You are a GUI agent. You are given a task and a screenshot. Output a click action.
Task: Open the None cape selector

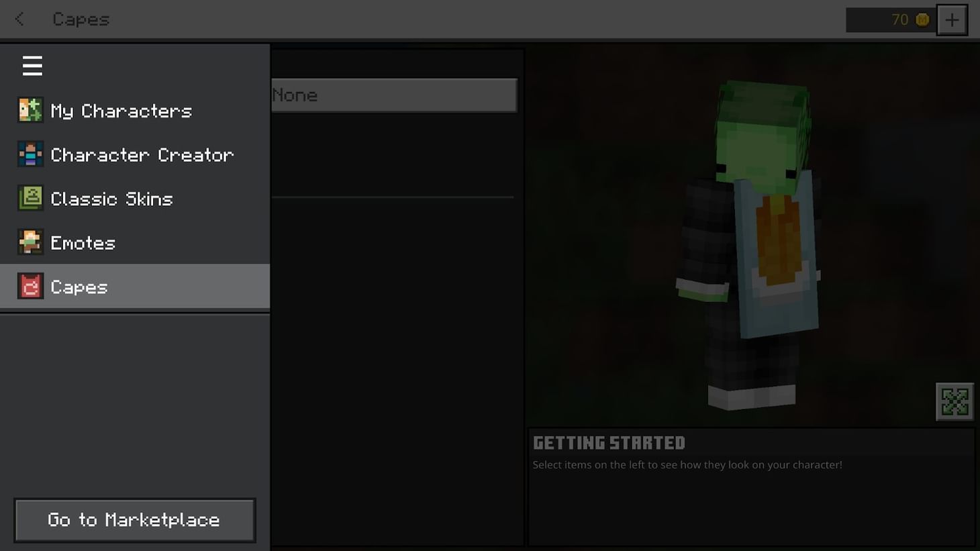coord(393,95)
